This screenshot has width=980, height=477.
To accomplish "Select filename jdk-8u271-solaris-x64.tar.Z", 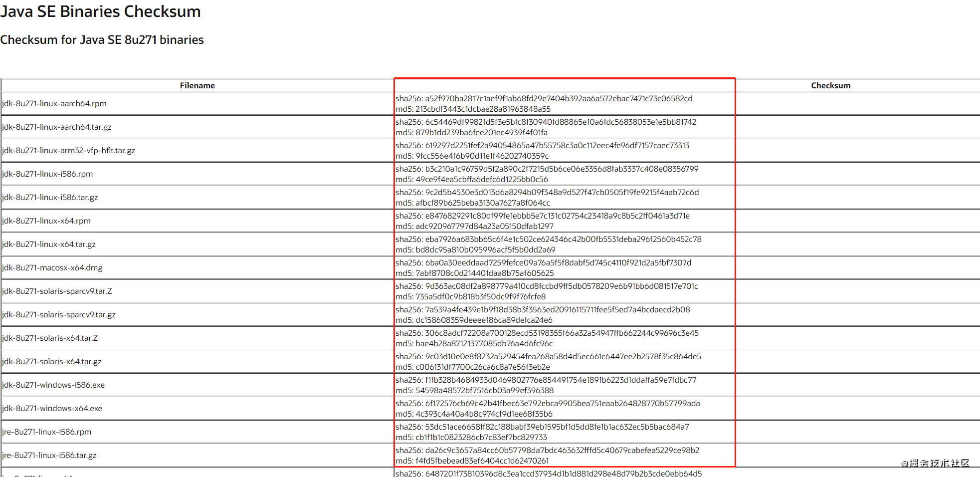I will tap(50, 338).
